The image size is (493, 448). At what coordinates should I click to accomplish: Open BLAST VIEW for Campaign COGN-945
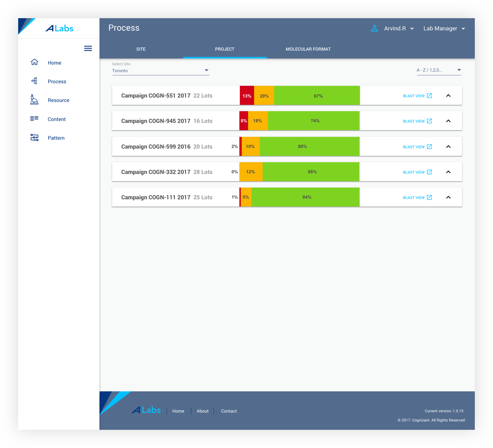tap(417, 121)
